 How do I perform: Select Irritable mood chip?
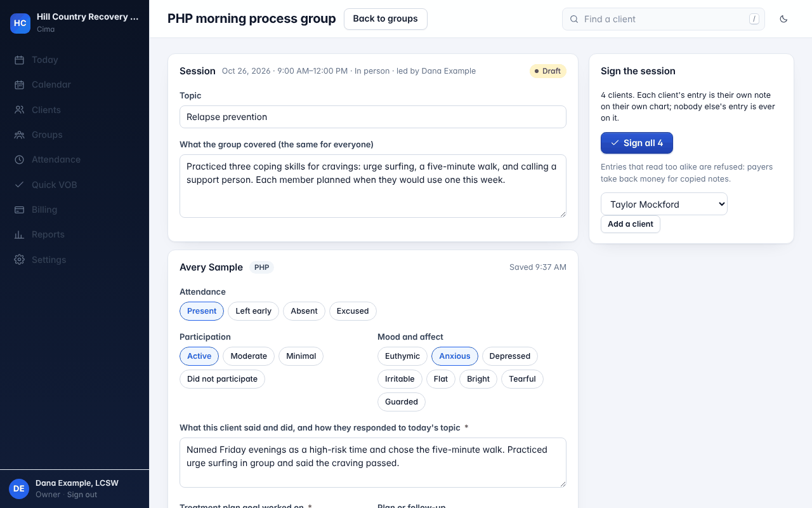(x=400, y=379)
